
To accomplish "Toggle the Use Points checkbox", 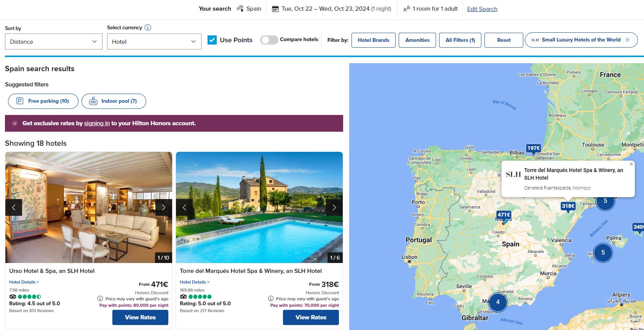I will coord(212,40).
